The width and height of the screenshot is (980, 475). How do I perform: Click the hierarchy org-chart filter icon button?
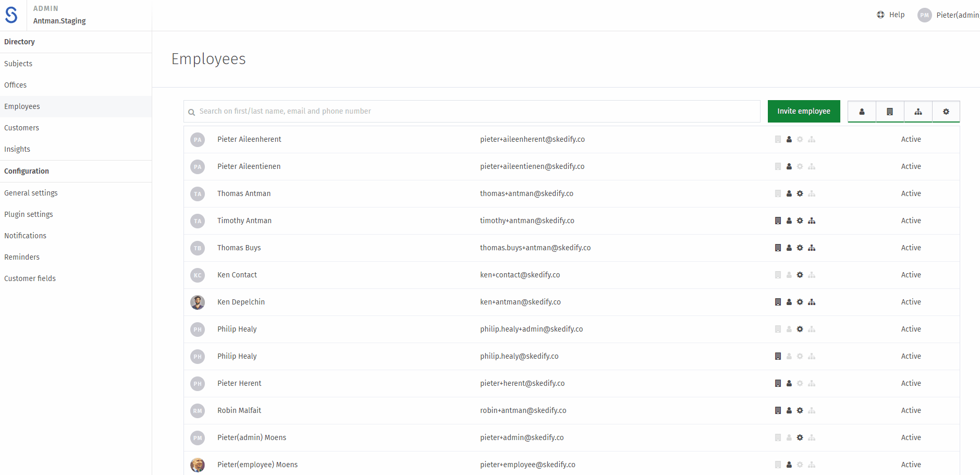[x=918, y=112]
